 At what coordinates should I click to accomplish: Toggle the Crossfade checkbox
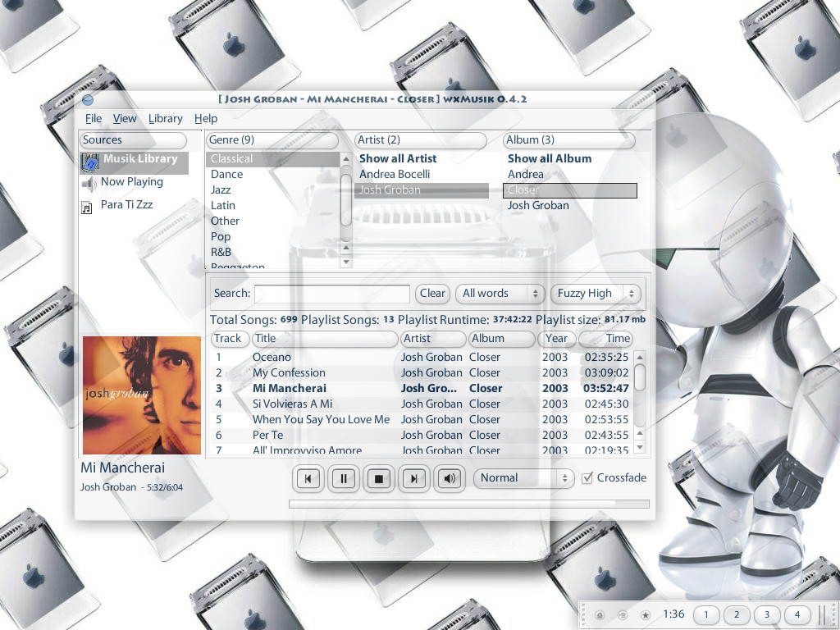coord(587,478)
